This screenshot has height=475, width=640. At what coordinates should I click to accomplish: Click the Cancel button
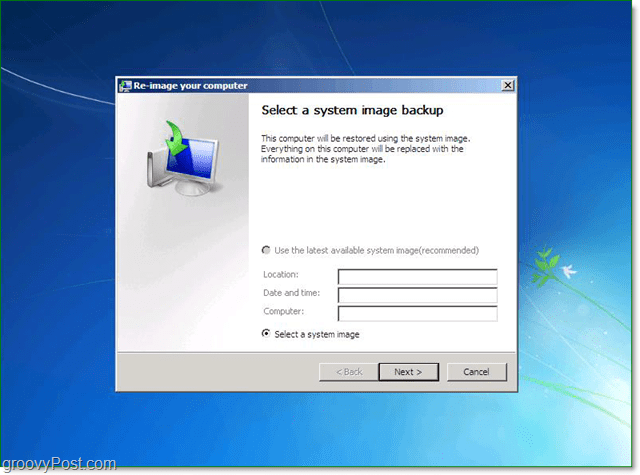point(476,372)
